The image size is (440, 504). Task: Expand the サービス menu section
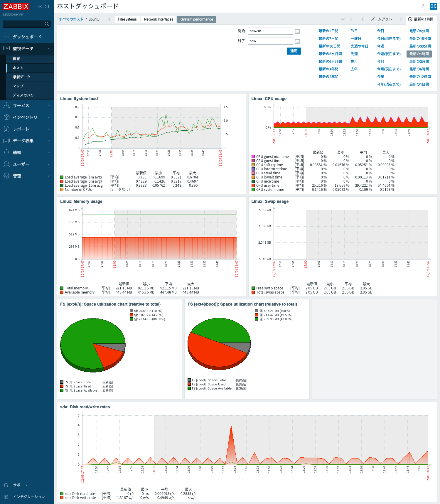27,106
